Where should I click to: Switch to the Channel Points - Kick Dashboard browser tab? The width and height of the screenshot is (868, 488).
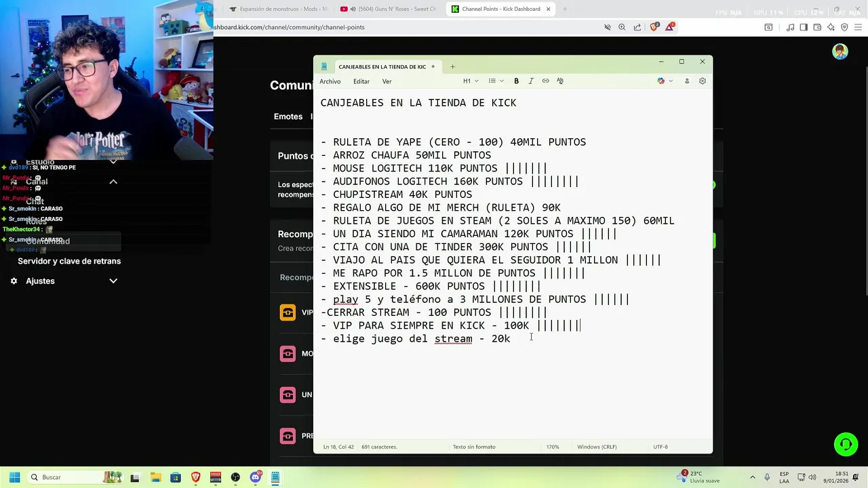(500, 9)
